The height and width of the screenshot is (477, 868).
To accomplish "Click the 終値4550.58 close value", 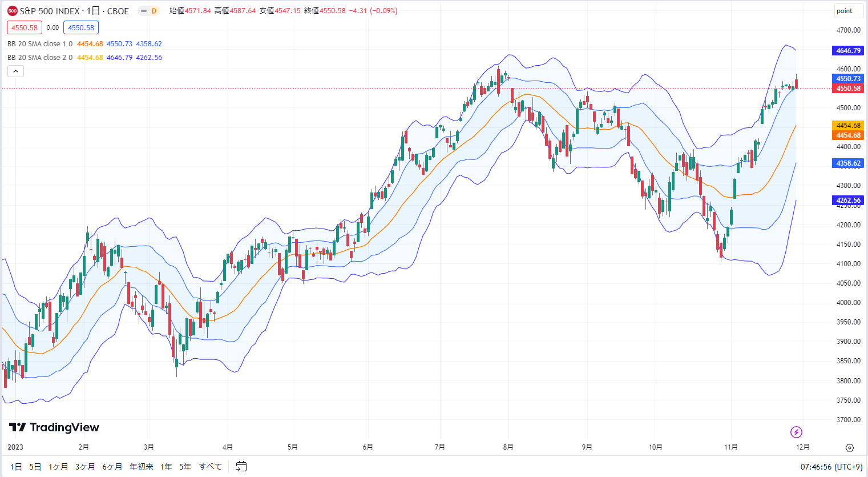I will (325, 11).
